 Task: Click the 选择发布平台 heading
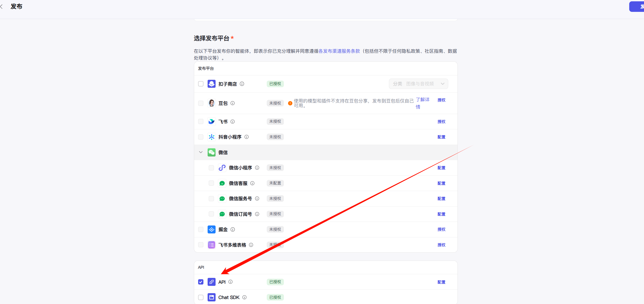[212, 38]
